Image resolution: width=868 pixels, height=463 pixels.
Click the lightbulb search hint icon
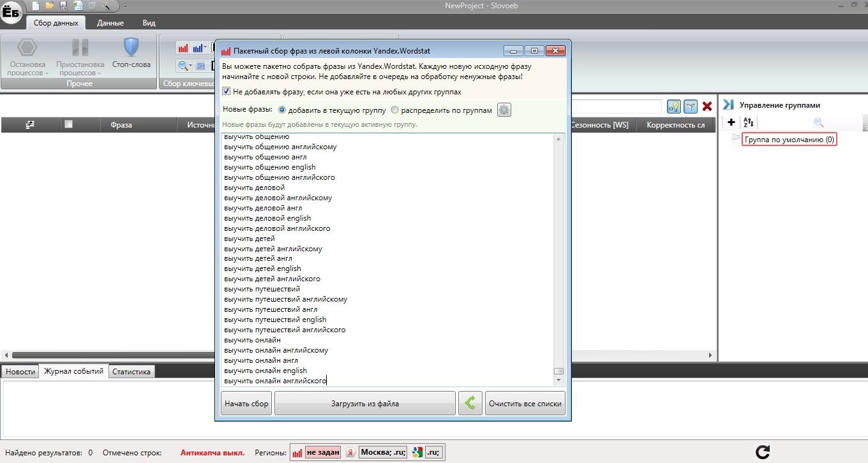coord(673,107)
